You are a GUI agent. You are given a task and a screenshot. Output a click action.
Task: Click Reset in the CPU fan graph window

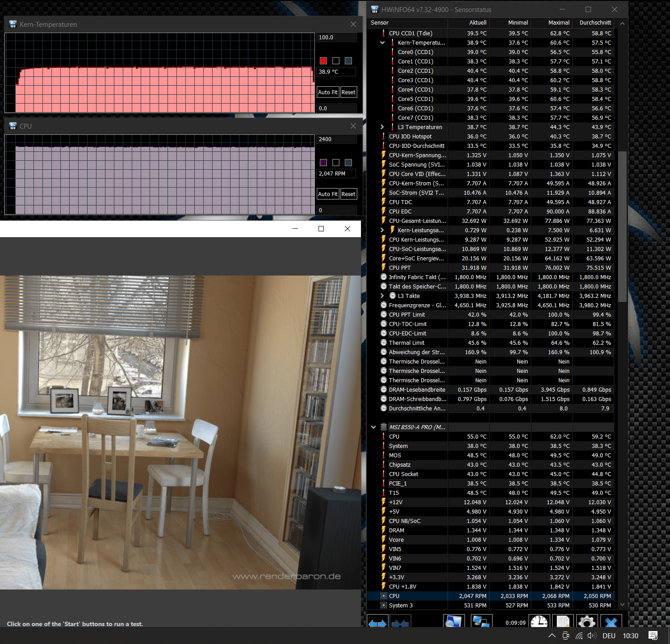348,194
